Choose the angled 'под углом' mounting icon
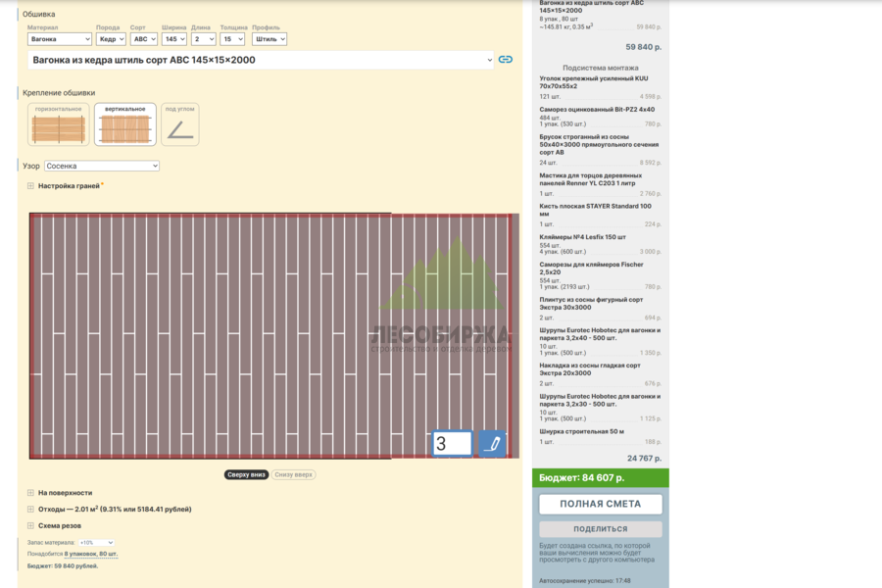 click(180, 124)
